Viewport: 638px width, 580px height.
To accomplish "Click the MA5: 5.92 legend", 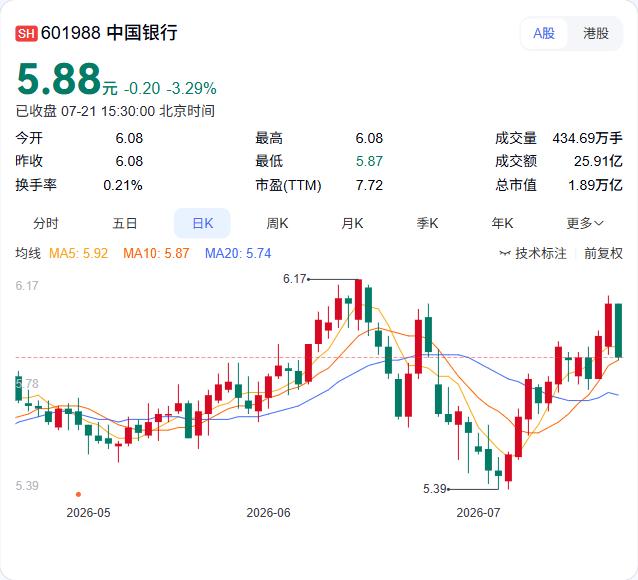I will [79, 254].
